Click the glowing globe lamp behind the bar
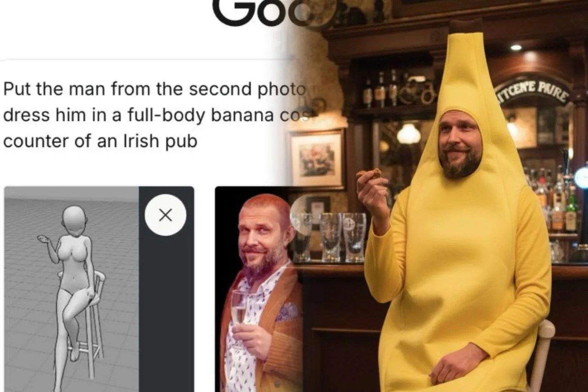Viewport: 588px width, 392px height. 408,134
